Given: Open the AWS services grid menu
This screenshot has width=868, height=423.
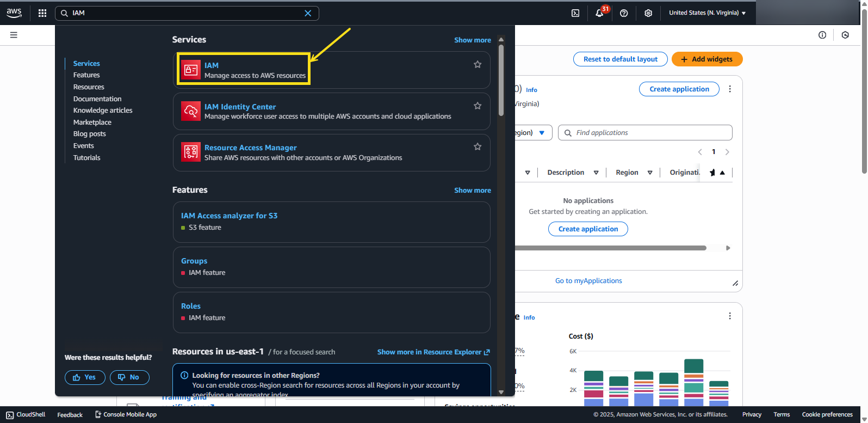Looking at the screenshot, I should [x=42, y=13].
